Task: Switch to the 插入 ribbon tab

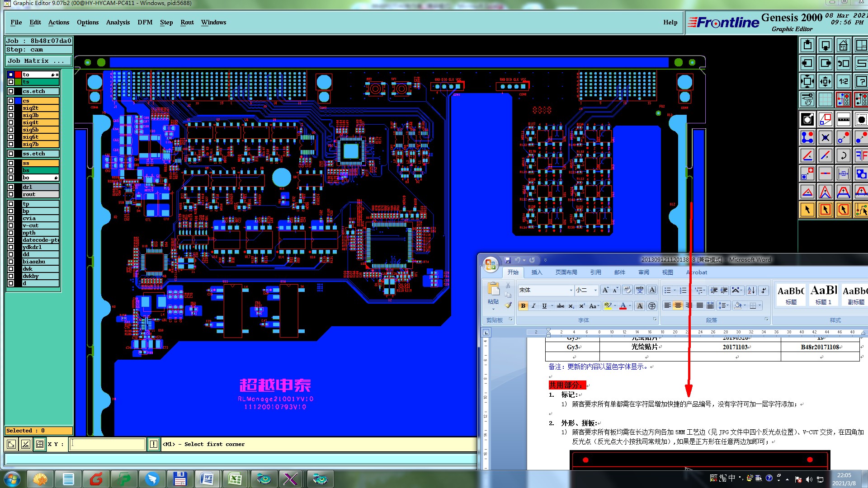Action: 537,272
